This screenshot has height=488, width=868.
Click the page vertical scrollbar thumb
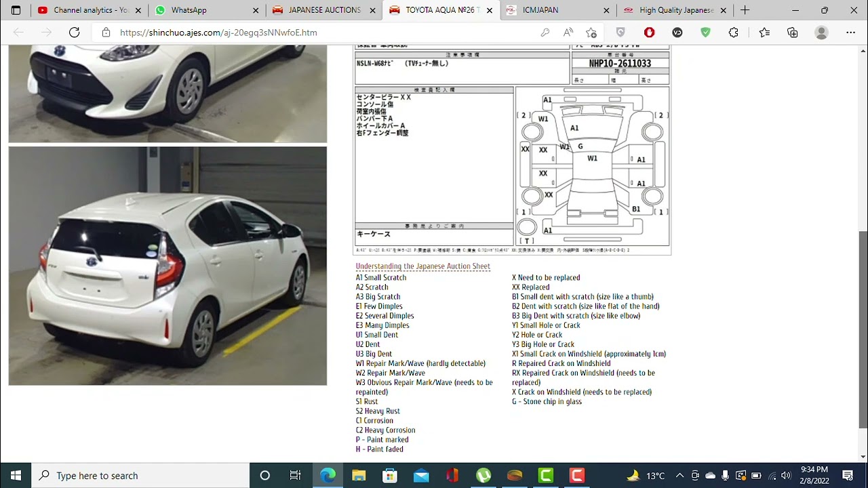tap(863, 329)
